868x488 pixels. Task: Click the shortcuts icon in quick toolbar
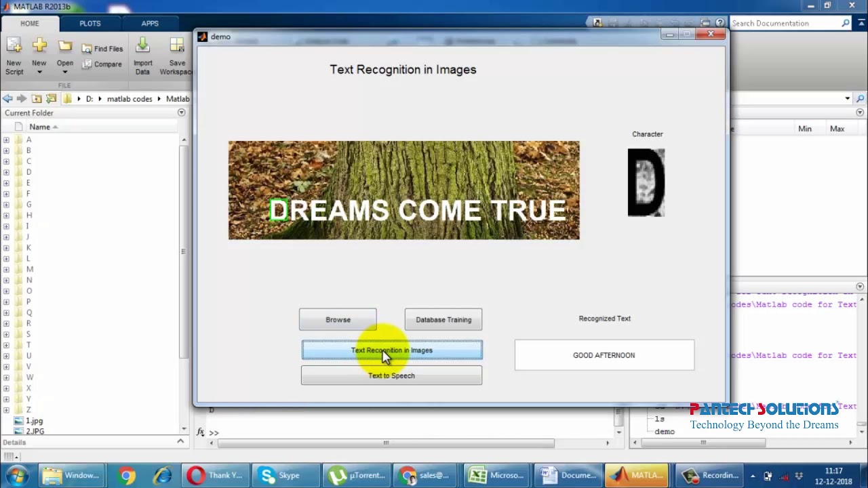(x=597, y=23)
